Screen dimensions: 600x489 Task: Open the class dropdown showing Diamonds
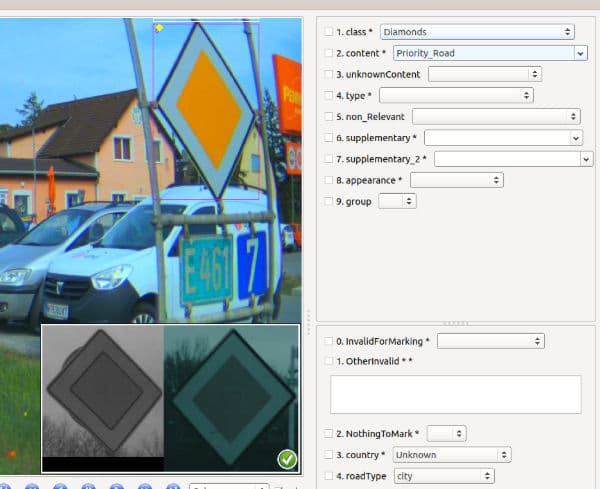coord(477,32)
